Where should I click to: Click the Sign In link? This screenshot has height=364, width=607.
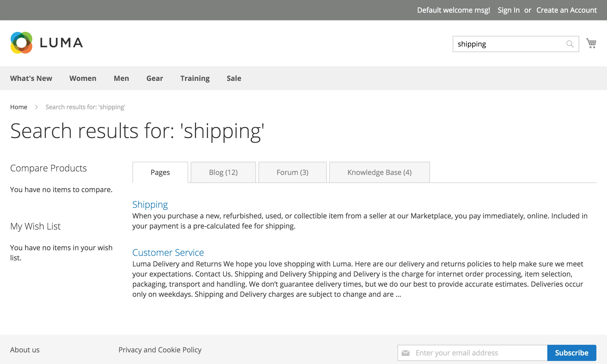(x=508, y=10)
